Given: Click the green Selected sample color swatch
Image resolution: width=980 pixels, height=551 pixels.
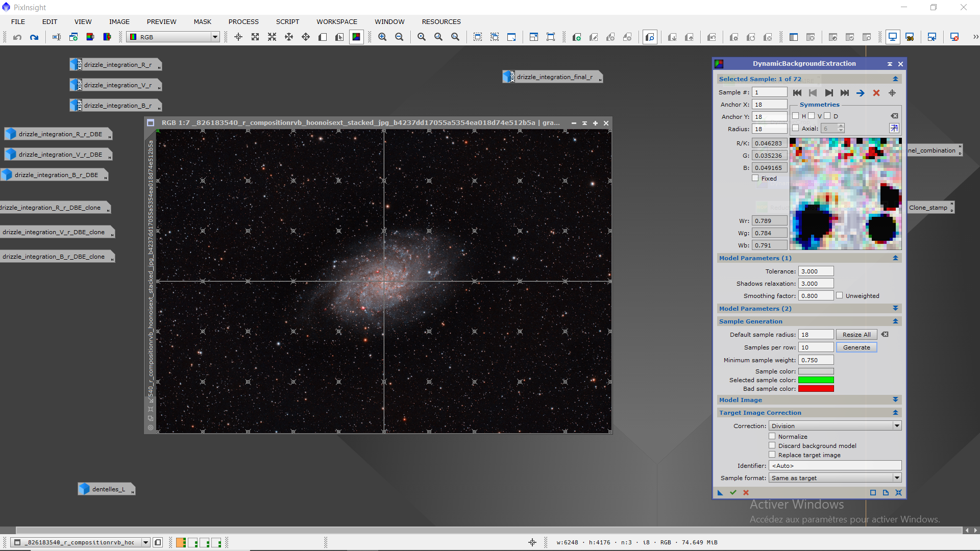Looking at the screenshot, I should [x=816, y=380].
